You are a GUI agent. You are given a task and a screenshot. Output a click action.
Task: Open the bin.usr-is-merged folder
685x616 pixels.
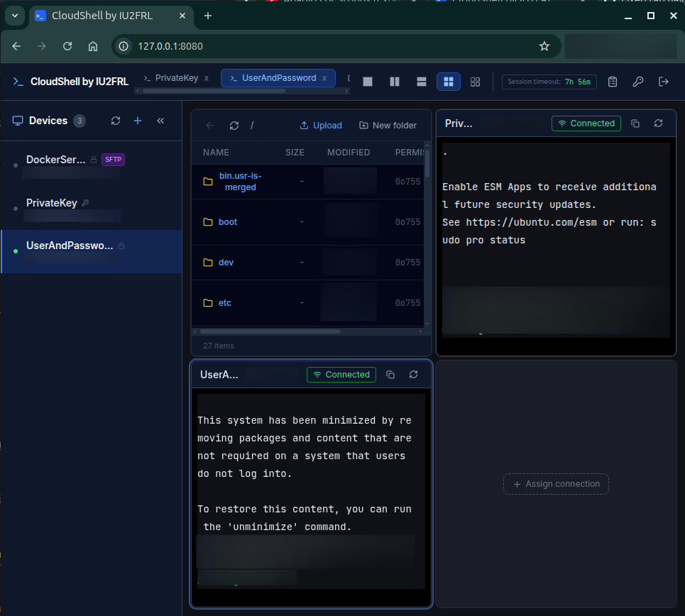(x=240, y=181)
